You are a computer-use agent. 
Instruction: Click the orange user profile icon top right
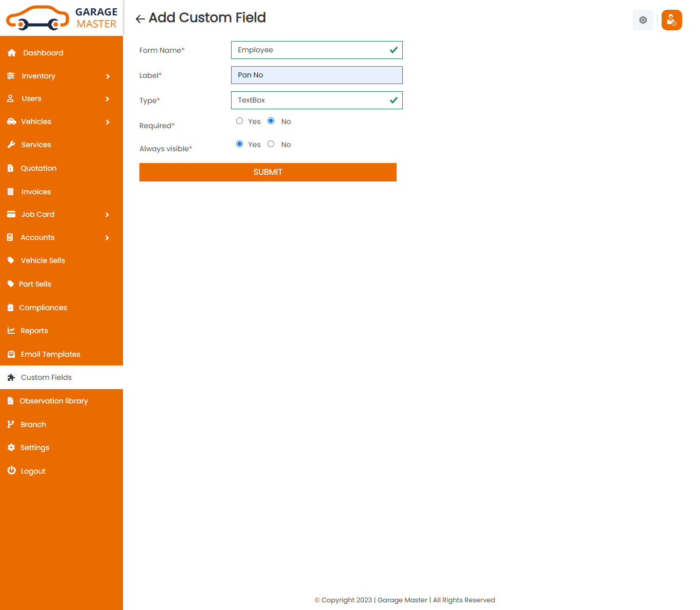click(x=671, y=20)
